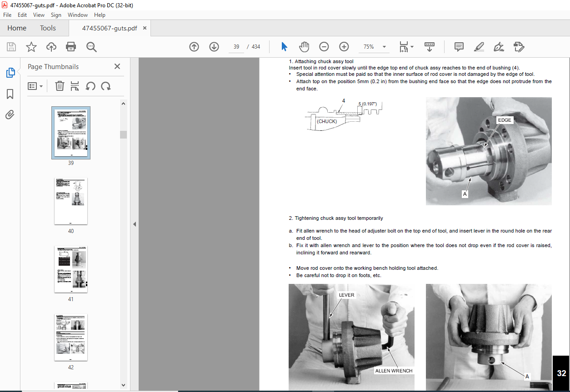The image size is (570, 392).
Task: Choose the Selection arrow tool
Action: coord(284,47)
